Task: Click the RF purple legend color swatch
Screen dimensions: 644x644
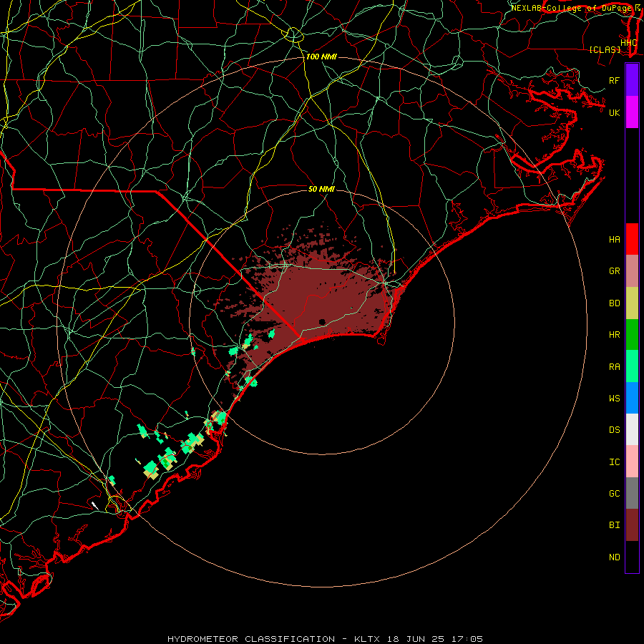Action: pyautogui.click(x=632, y=79)
